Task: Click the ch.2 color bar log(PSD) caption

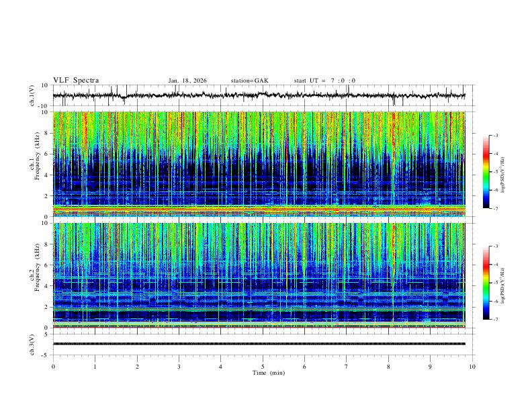Action: click(x=504, y=285)
